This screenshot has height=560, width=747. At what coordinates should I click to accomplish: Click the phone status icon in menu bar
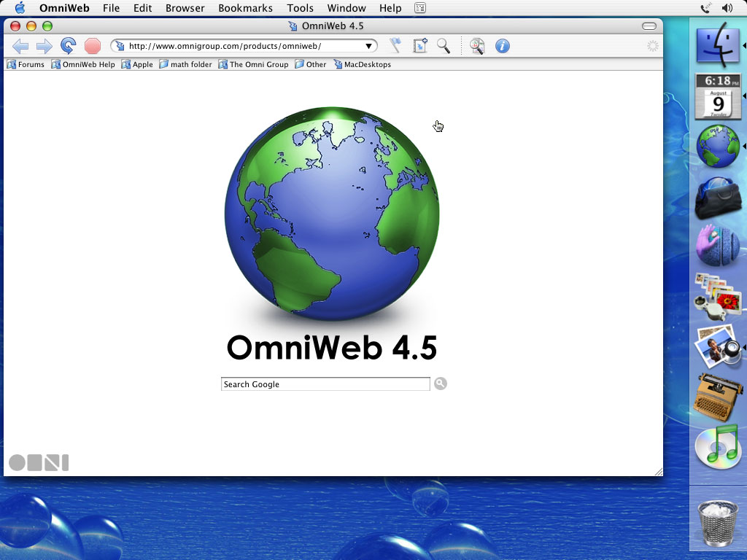tap(705, 8)
